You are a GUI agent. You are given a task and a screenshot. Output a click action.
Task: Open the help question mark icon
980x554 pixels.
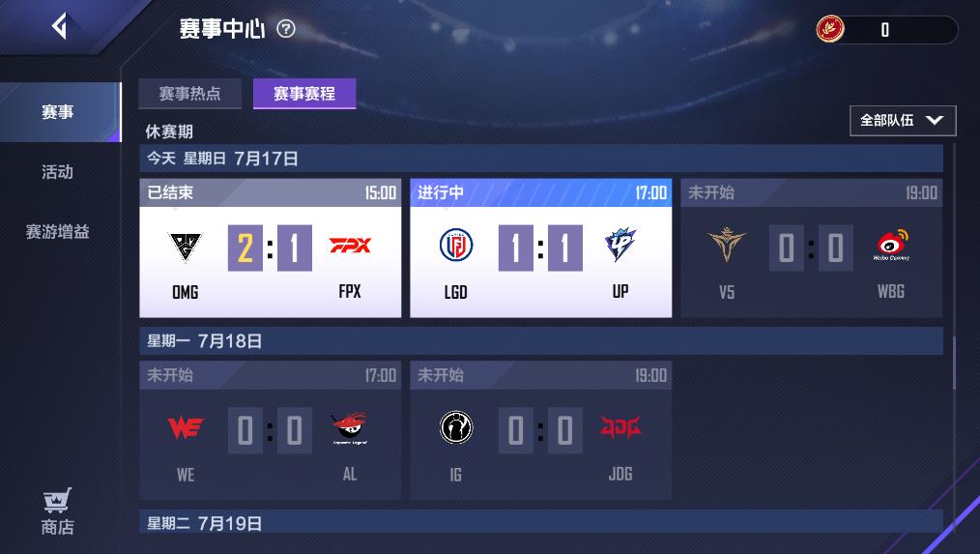click(x=286, y=29)
